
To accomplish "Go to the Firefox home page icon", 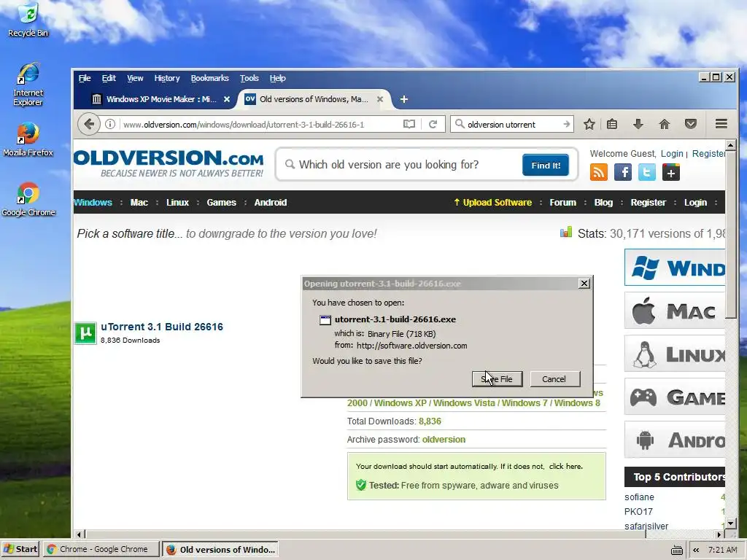I will pyautogui.click(x=664, y=124).
